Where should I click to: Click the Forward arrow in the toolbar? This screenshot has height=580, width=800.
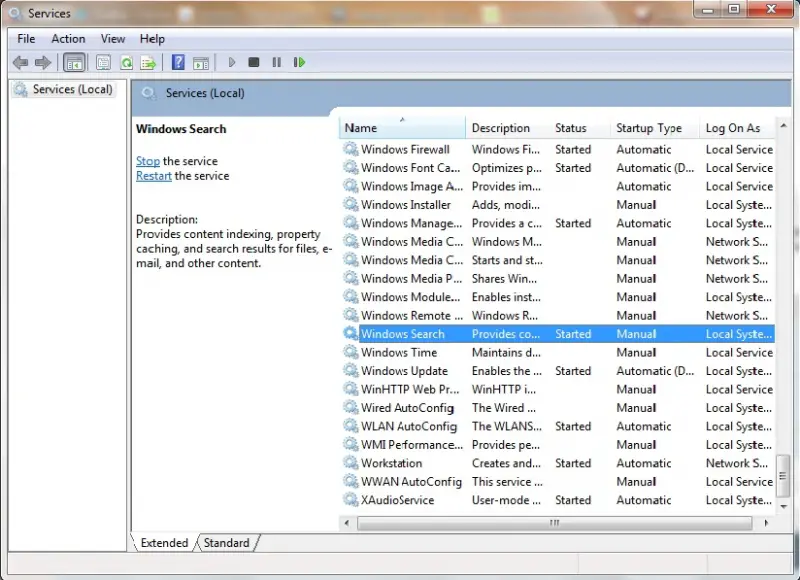[43, 63]
